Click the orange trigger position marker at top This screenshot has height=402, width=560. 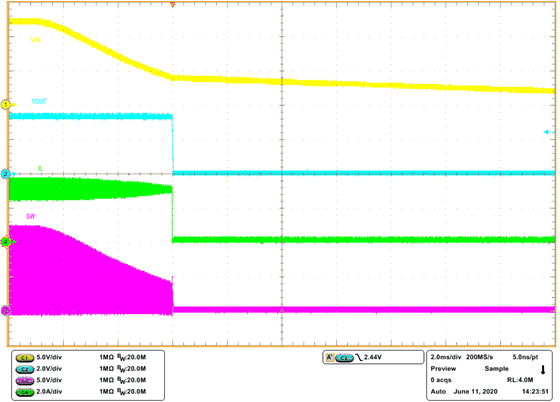[x=172, y=5]
